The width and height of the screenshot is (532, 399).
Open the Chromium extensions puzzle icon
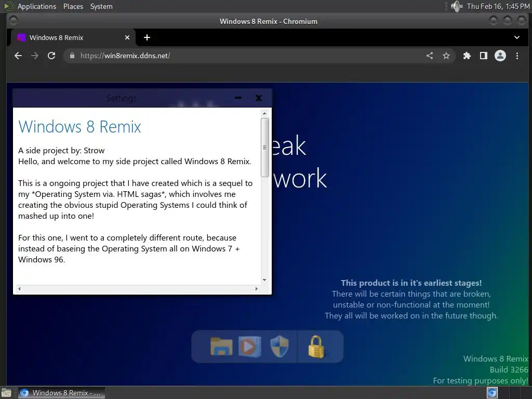(467, 56)
